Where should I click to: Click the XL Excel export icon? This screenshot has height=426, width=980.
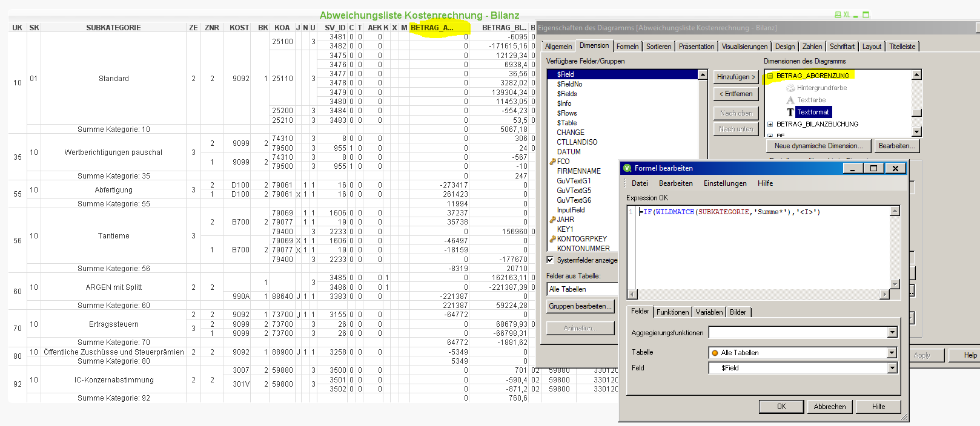pyautogui.click(x=846, y=15)
